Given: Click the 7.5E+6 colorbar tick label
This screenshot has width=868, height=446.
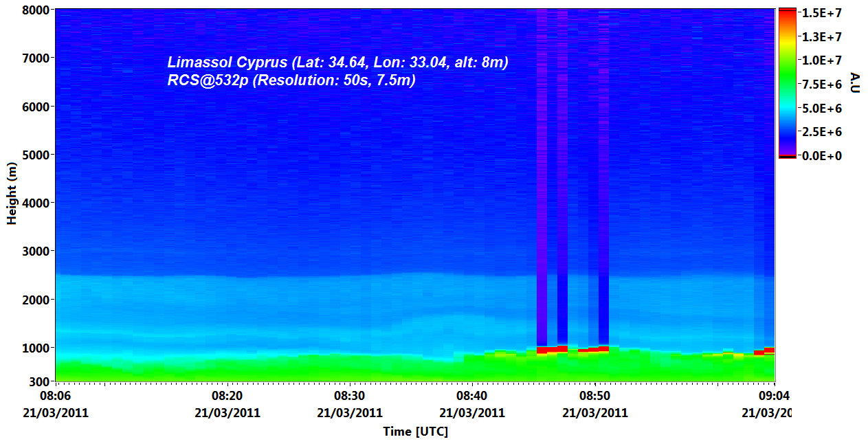Looking at the screenshot, I should (821, 84).
